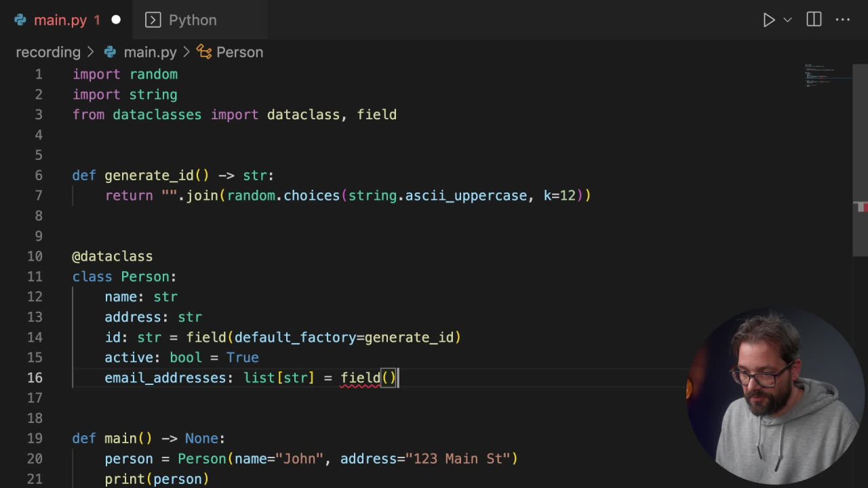Click line number 10 in the gutter
Image resolution: width=868 pixels, height=488 pixels.
[35, 256]
